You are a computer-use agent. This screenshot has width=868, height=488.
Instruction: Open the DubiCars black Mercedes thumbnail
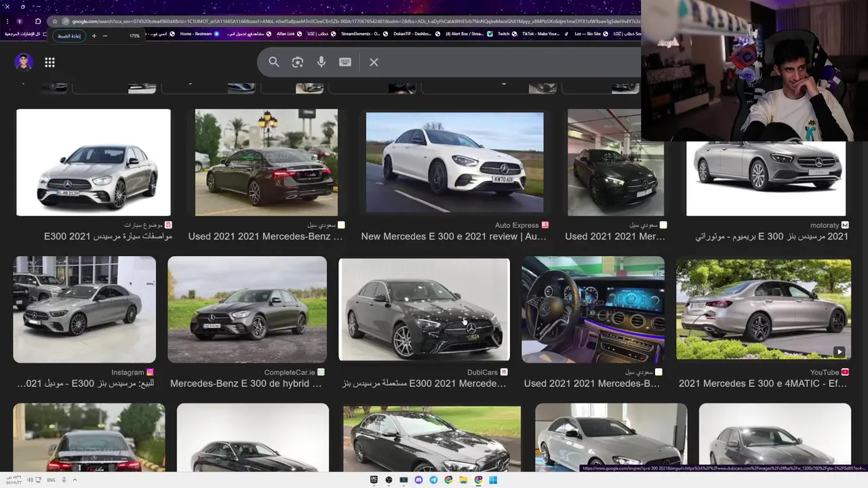(x=424, y=310)
